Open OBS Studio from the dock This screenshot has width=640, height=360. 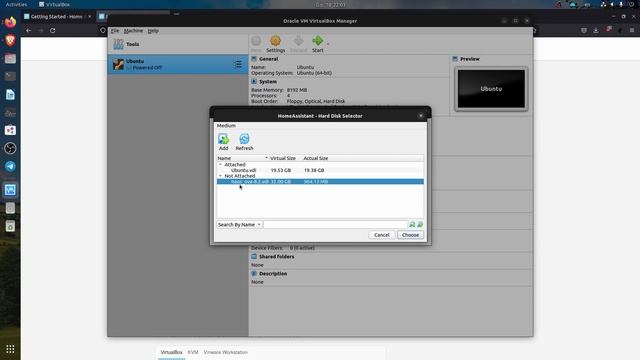[10, 148]
